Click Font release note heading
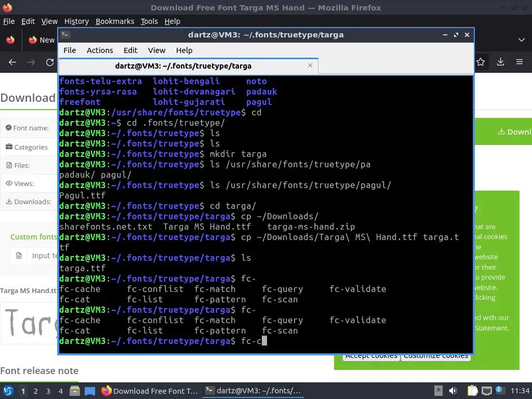The width and height of the screenshot is (532, 399). tap(39, 370)
